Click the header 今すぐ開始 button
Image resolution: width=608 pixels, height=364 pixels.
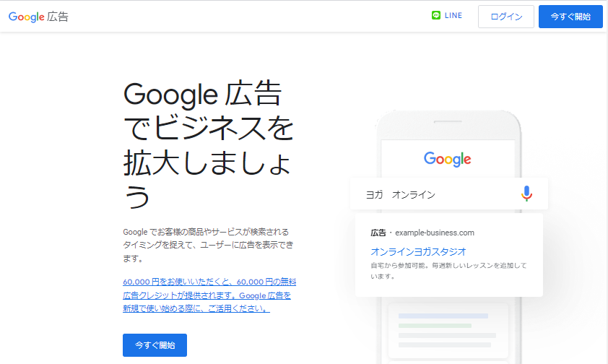point(570,17)
